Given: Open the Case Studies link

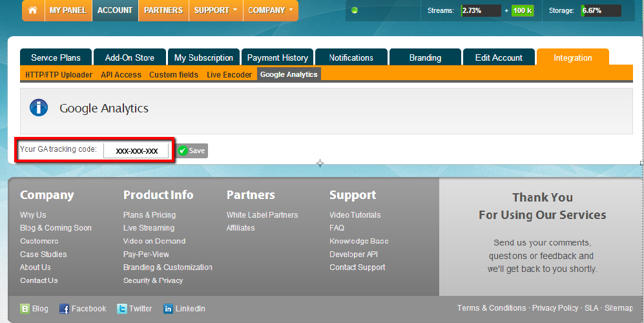Looking at the screenshot, I should point(43,255).
